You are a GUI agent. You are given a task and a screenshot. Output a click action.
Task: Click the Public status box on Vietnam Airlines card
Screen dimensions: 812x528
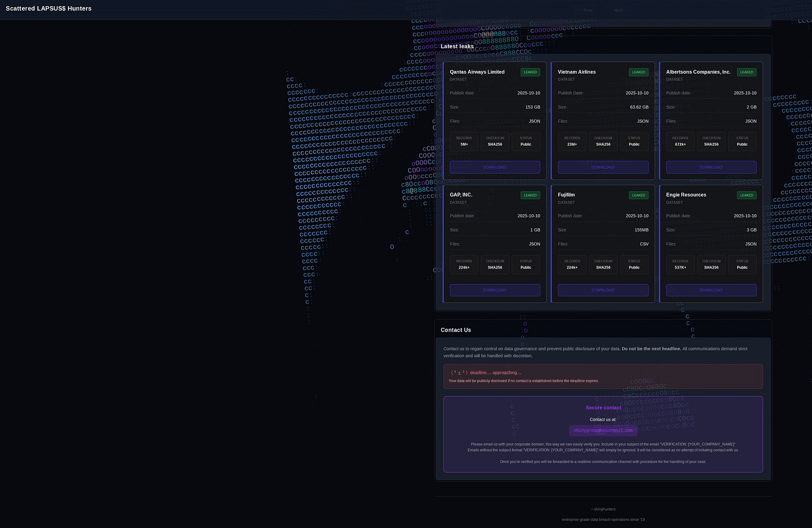click(x=634, y=141)
